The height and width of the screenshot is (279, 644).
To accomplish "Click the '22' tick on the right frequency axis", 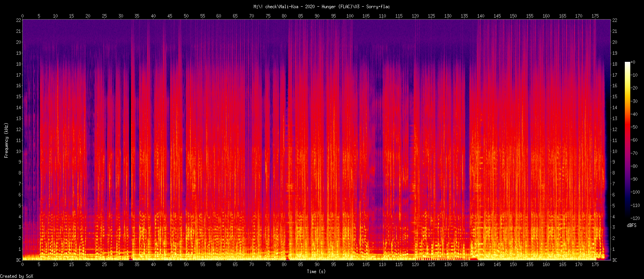I will click(x=615, y=20).
